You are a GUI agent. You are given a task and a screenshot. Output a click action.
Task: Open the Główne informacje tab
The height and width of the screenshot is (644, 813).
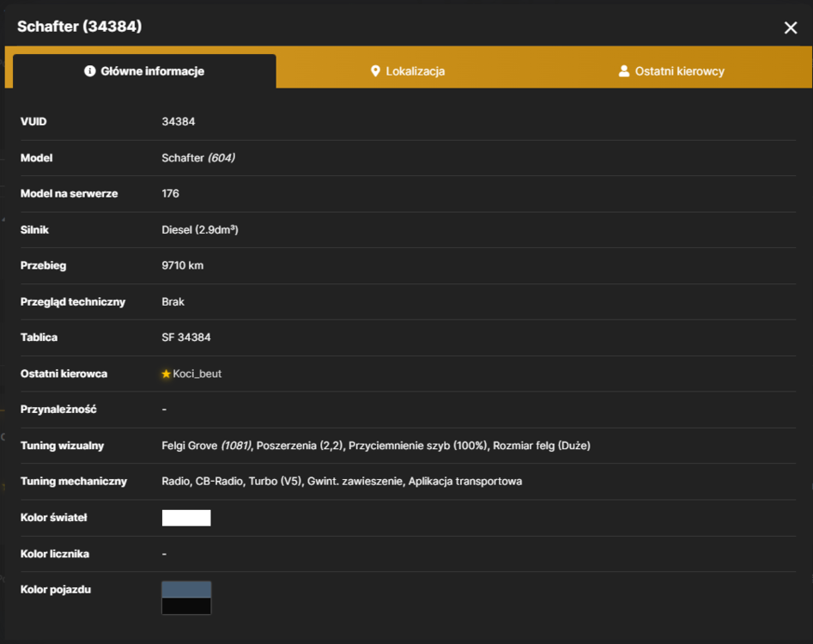[x=144, y=71]
